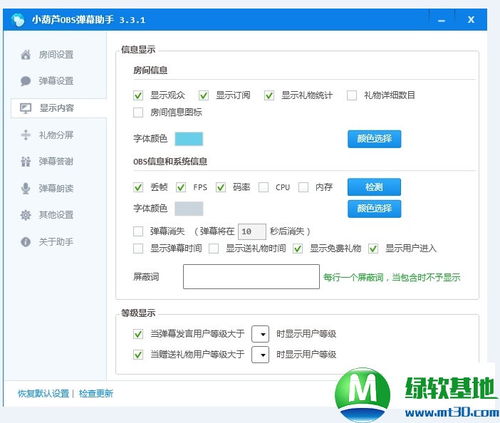Switch to the 礼物分屏 tab
The image size is (500, 423).
56,135
